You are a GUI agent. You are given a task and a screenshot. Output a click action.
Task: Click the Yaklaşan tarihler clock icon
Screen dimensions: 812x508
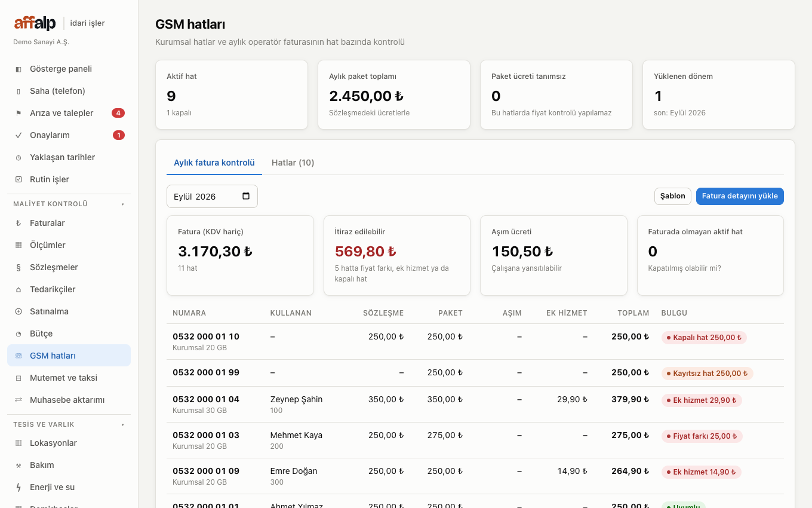click(x=19, y=158)
